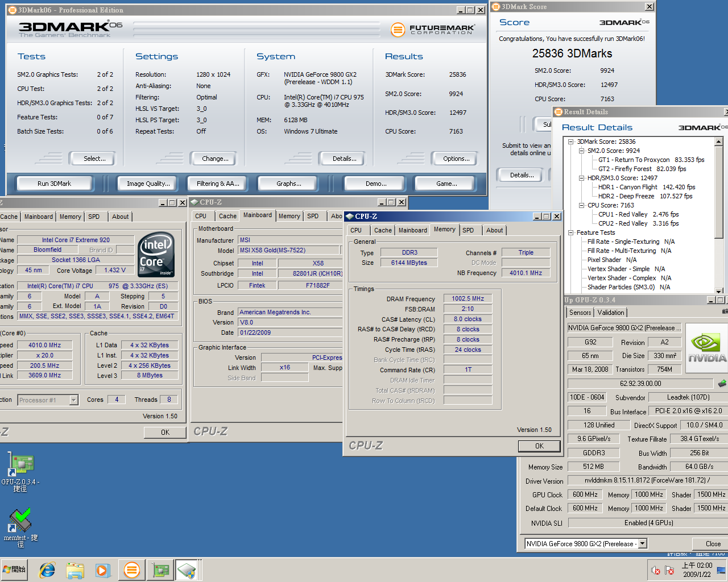Screen dimensions: 728x582
Task: Switch to GPU-Z graphics card taskbar button
Action: [160, 569]
